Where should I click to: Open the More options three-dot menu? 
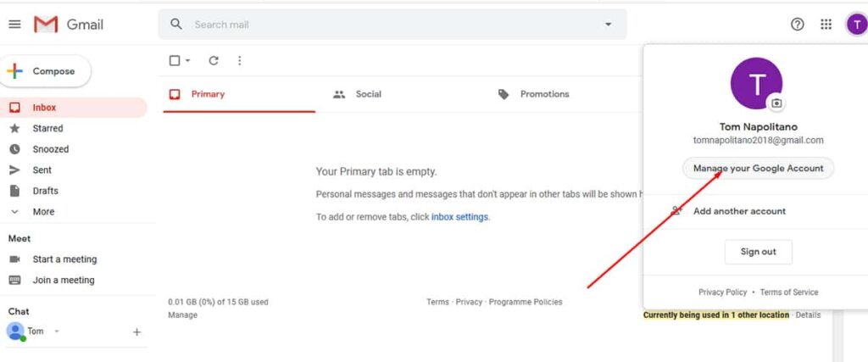pos(239,60)
